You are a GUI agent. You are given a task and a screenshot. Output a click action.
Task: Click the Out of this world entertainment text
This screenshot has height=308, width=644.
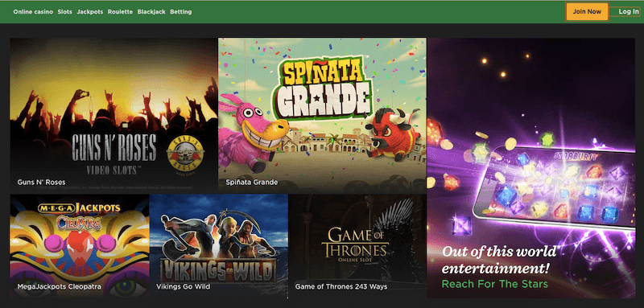[499, 260]
